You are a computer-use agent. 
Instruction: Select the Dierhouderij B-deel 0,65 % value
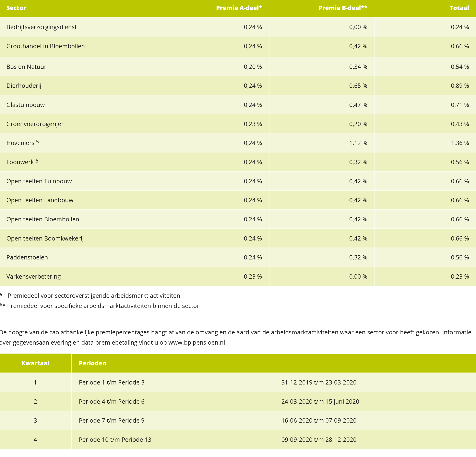coord(358,86)
